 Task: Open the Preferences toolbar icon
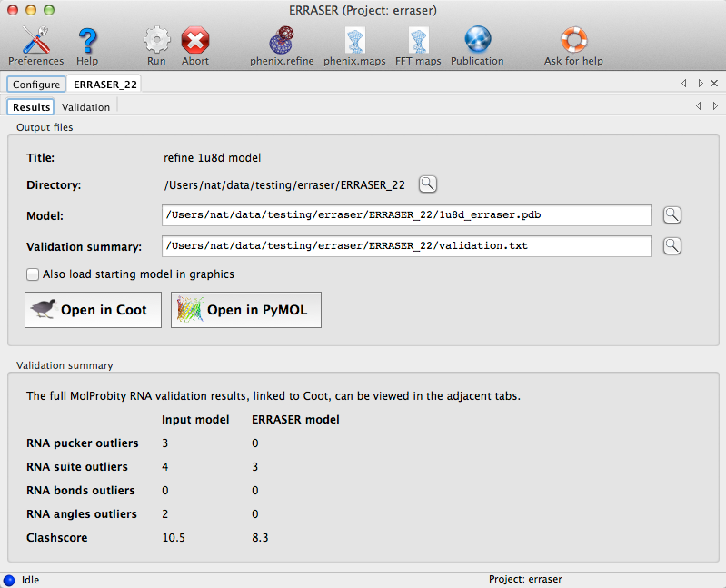pos(35,42)
